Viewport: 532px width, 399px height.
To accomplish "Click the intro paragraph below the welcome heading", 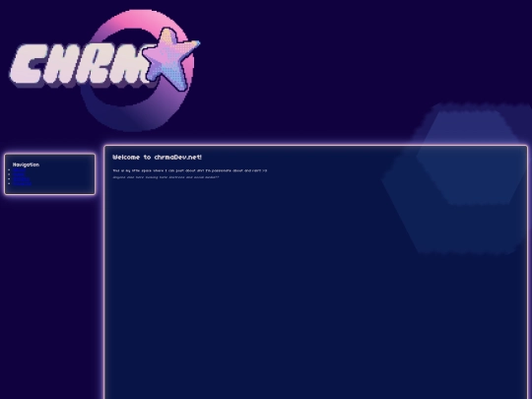I will (x=190, y=170).
